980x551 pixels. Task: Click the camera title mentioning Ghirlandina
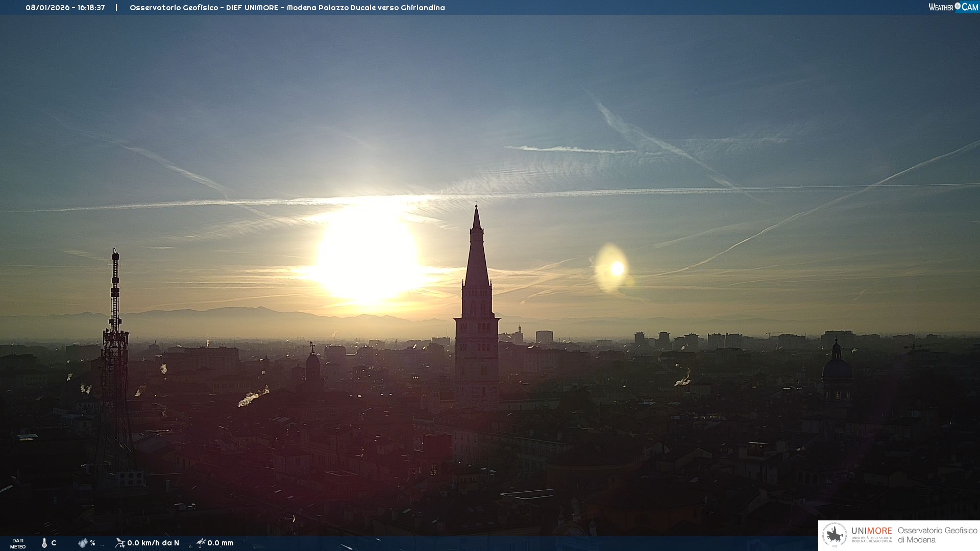click(x=287, y=8)
